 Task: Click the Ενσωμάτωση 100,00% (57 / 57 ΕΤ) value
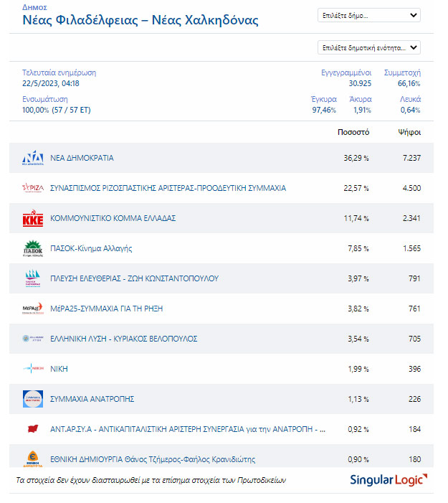(x=57, y=110)
